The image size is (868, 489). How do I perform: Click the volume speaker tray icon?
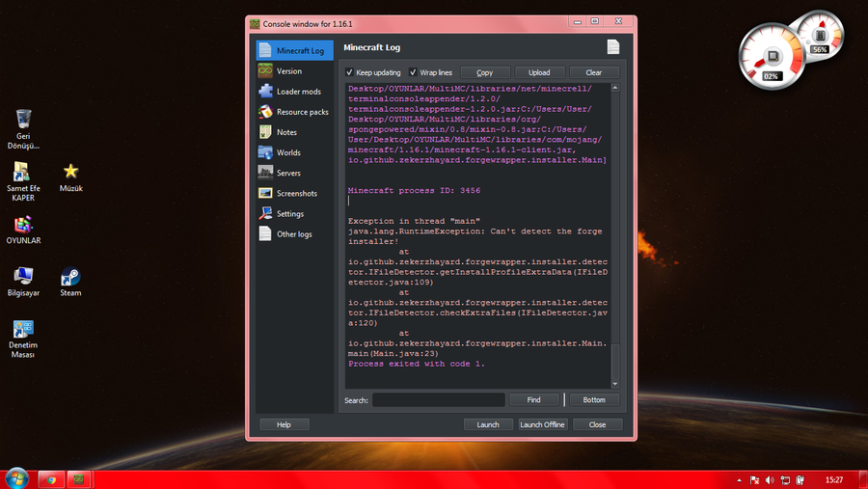(770, 480)
